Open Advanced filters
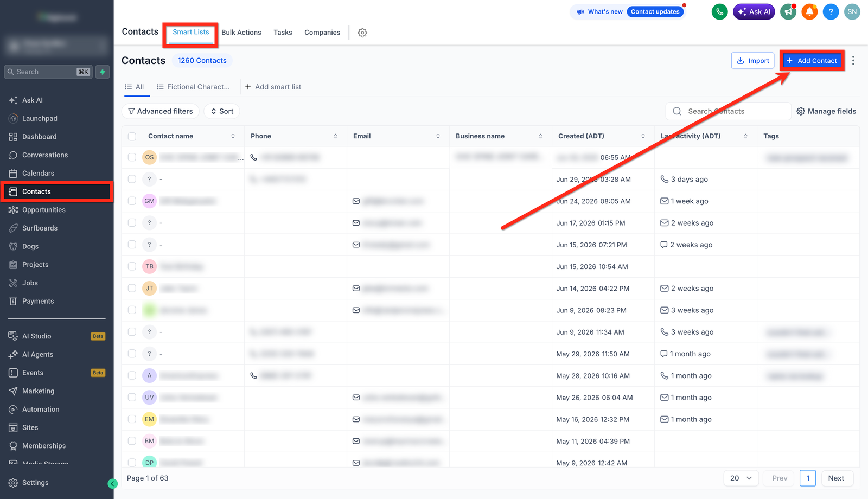The width and height of the screenshot is (868, 499). pos(161,111)
